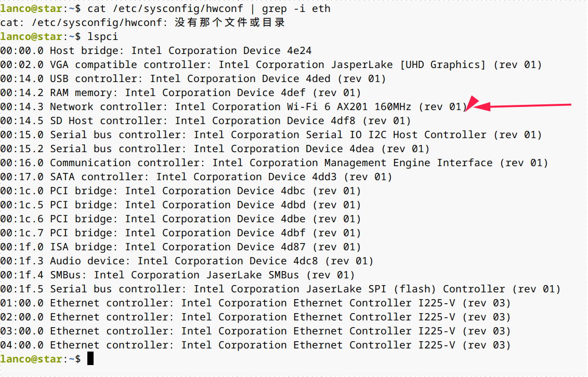Click the JaserLake SMBus line
The image size is (588, 377).
point(177,275)
